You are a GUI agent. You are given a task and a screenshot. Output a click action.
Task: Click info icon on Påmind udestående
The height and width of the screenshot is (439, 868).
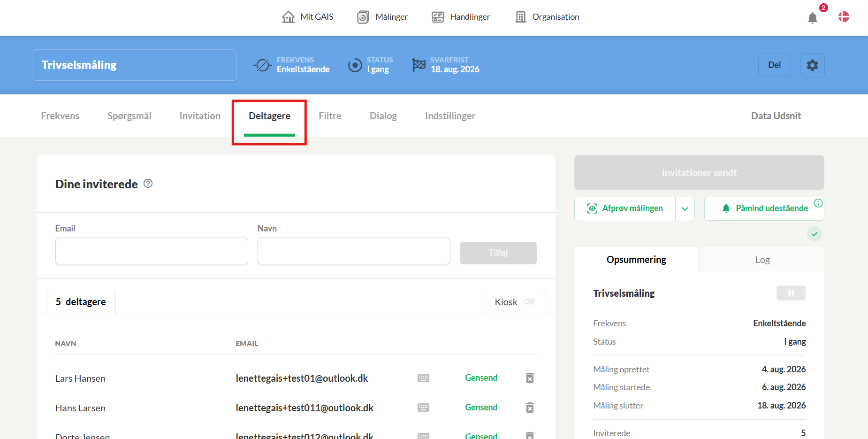(818, 203)
